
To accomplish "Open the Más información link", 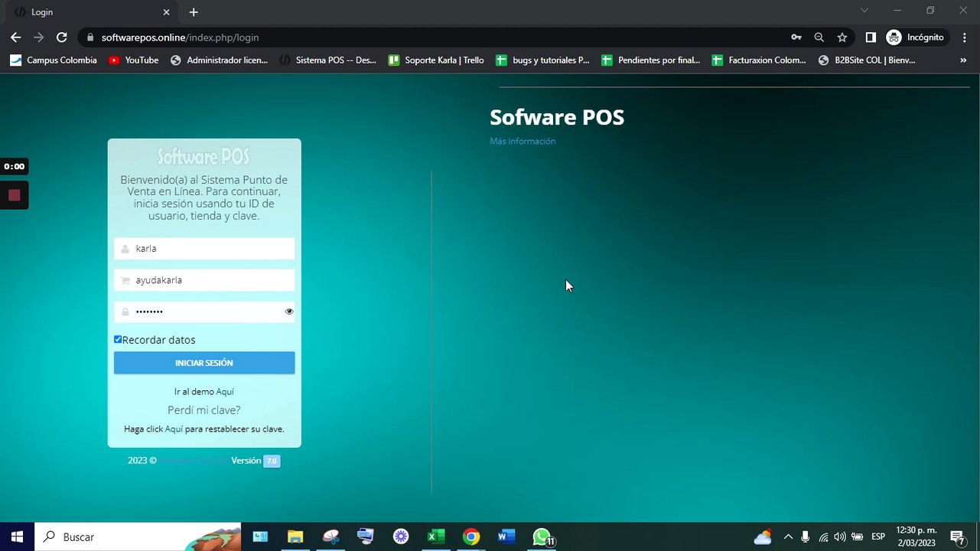I will point(523,141).
